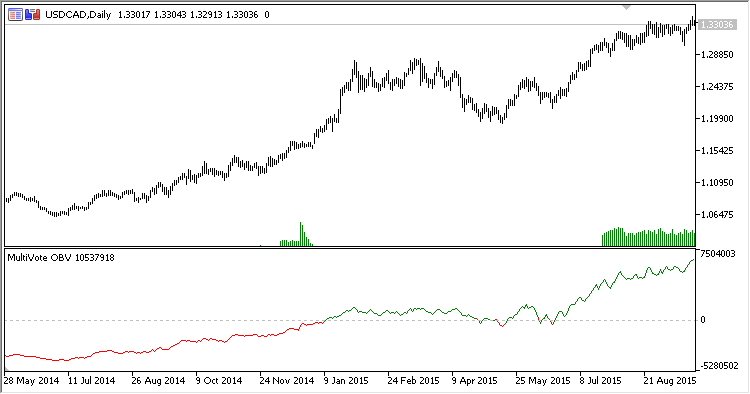
Task: Click the MultiVote OBV 10537918 indicator label
Action: pyautogui.click(x=61, y=258)
